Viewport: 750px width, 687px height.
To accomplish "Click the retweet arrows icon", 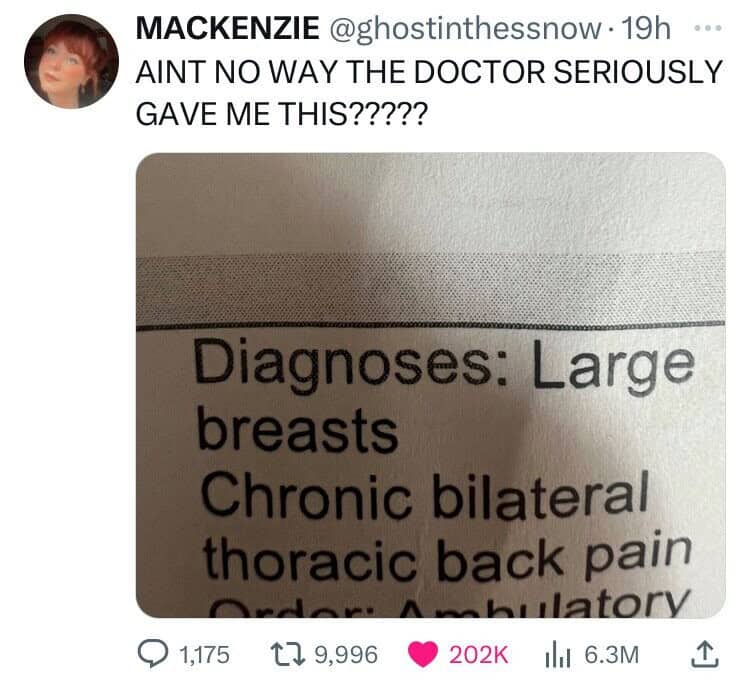I will click(x=287, y=654).
